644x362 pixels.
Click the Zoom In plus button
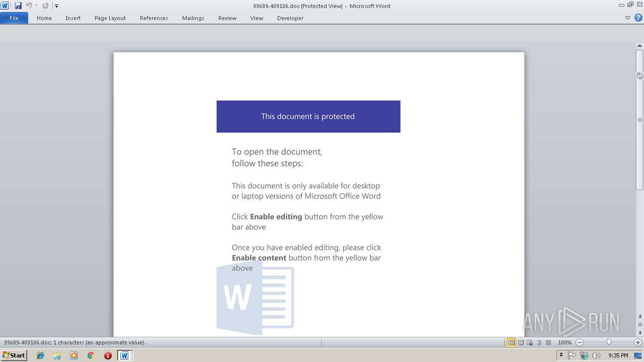(638, 342)
